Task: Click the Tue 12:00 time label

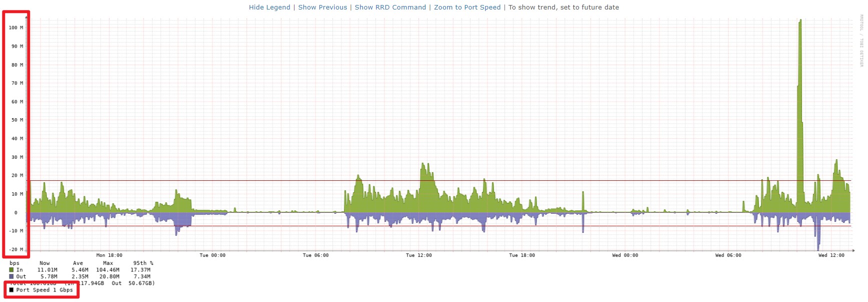Action: tap(418, 255)
